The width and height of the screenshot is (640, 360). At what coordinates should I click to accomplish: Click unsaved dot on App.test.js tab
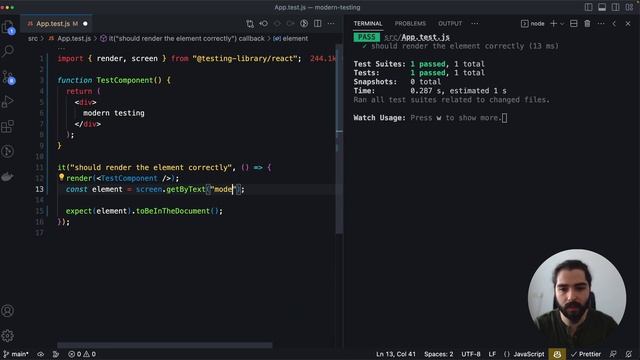(85, 24)
